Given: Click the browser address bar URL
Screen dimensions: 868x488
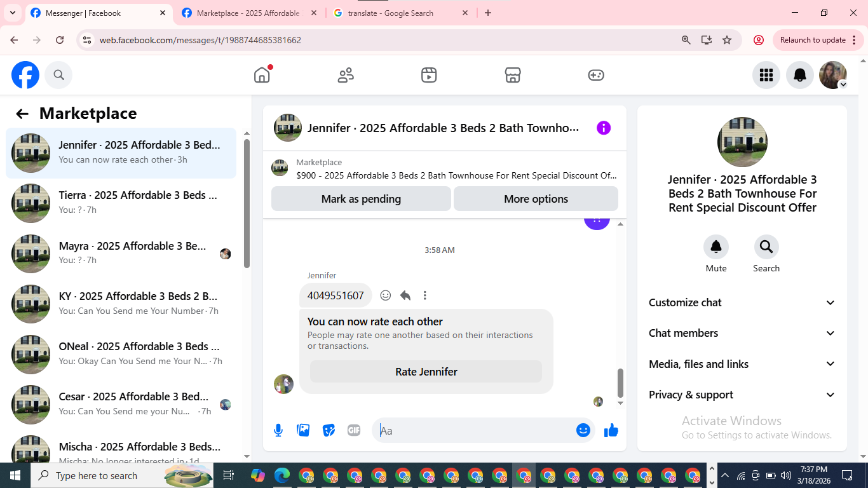Looking at the screenshot, I should tap(200, 39).
